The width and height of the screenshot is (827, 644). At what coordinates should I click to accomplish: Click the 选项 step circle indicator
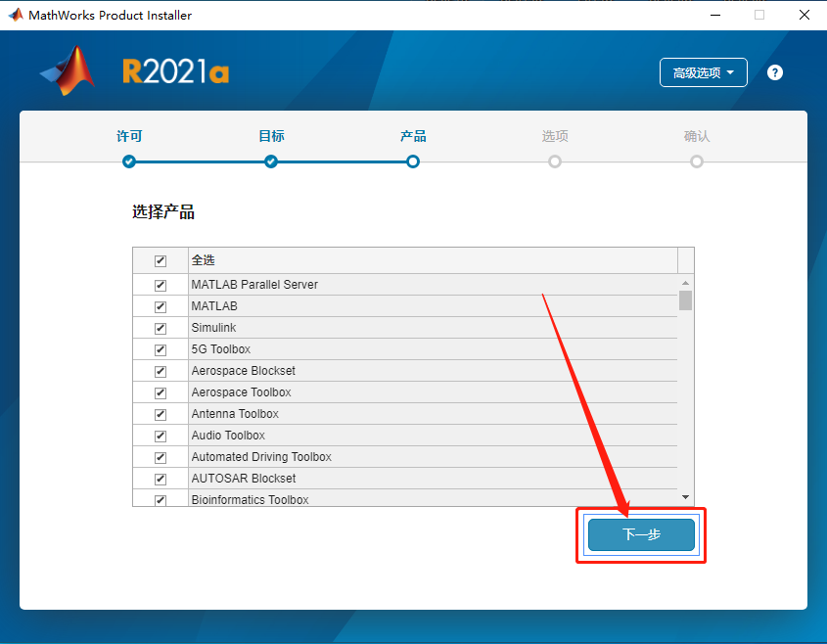[555, 161]
